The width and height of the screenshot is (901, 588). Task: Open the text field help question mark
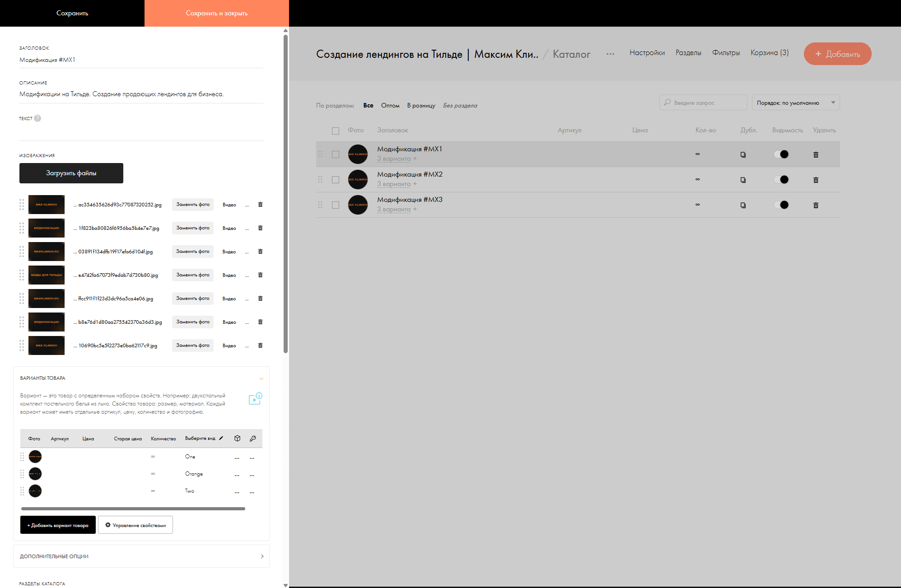click(37, 118)
